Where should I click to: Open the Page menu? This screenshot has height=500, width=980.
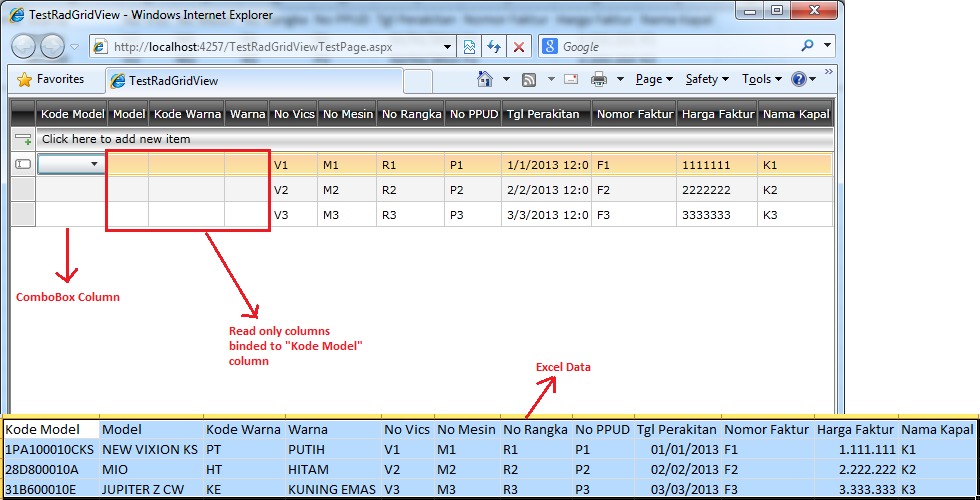[654, 79]
